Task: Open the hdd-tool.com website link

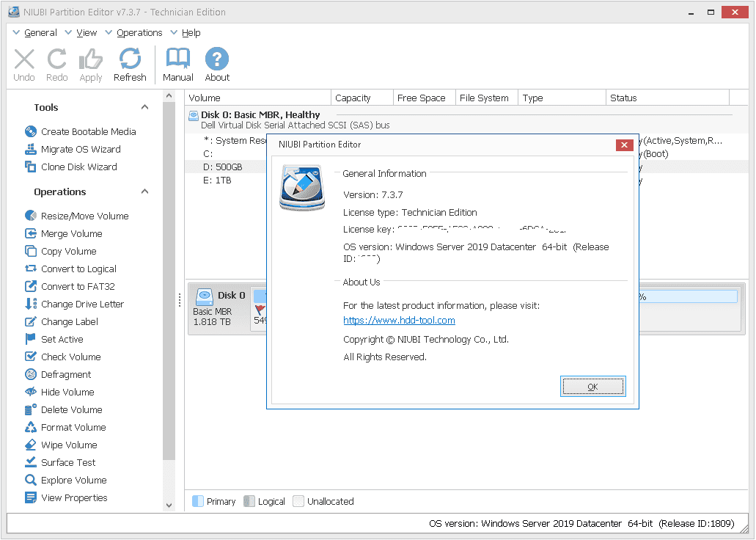Action: (399, 320)
